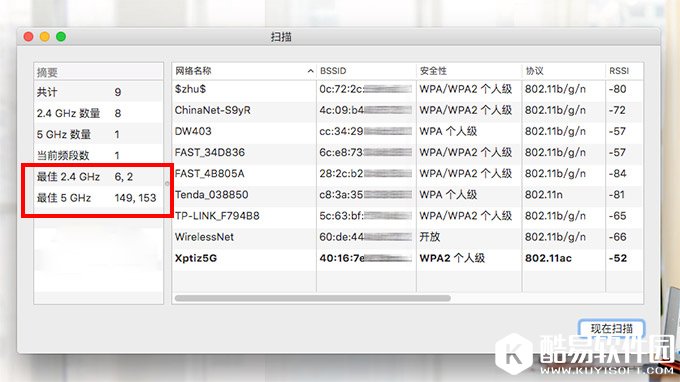Close the 扫描 window with red button
The height and width of the screenshot is (382, 680).
(x=29, y=37)
